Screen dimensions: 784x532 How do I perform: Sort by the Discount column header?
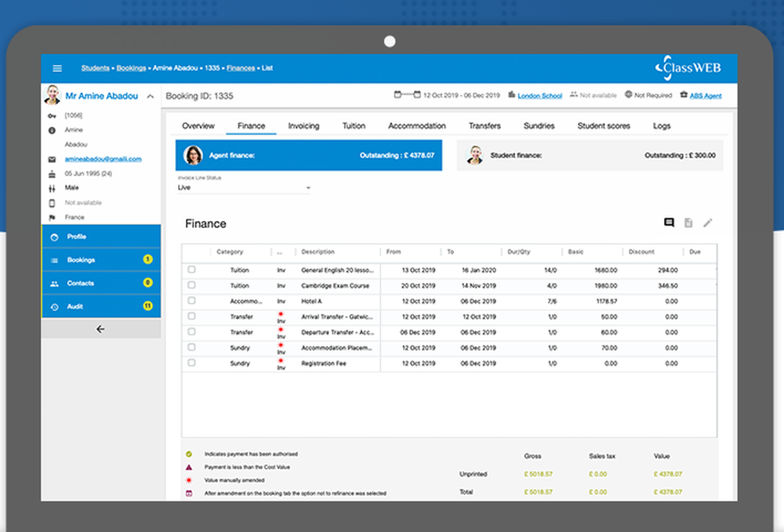[641, 252]
